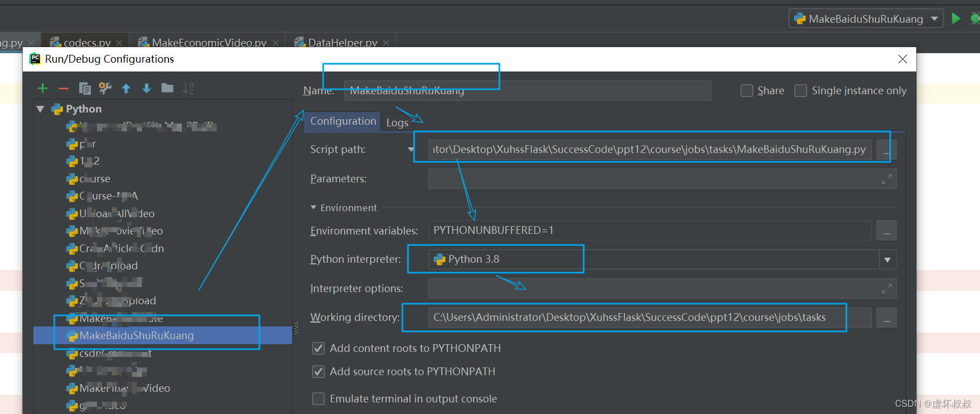Edit environment variables via browse button

tap(886, 231)
